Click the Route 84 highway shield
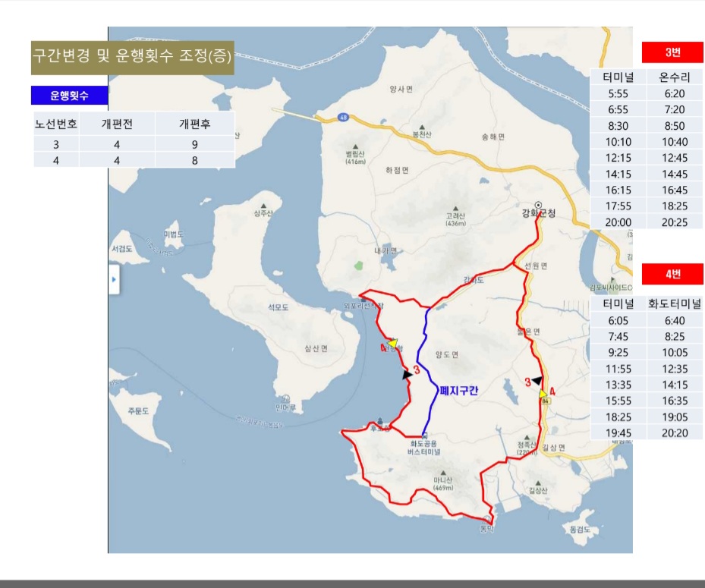705x588 pixels. pos(546,401)
